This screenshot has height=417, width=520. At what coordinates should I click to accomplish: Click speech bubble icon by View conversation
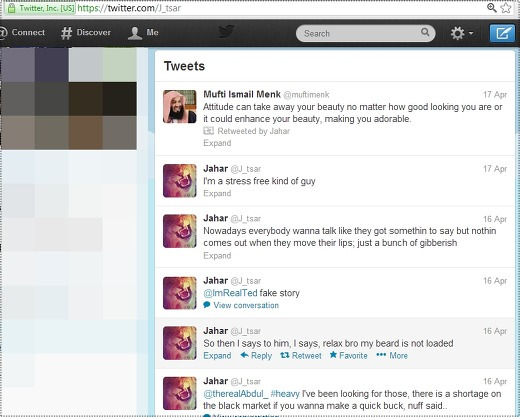[x=207, y=305]
